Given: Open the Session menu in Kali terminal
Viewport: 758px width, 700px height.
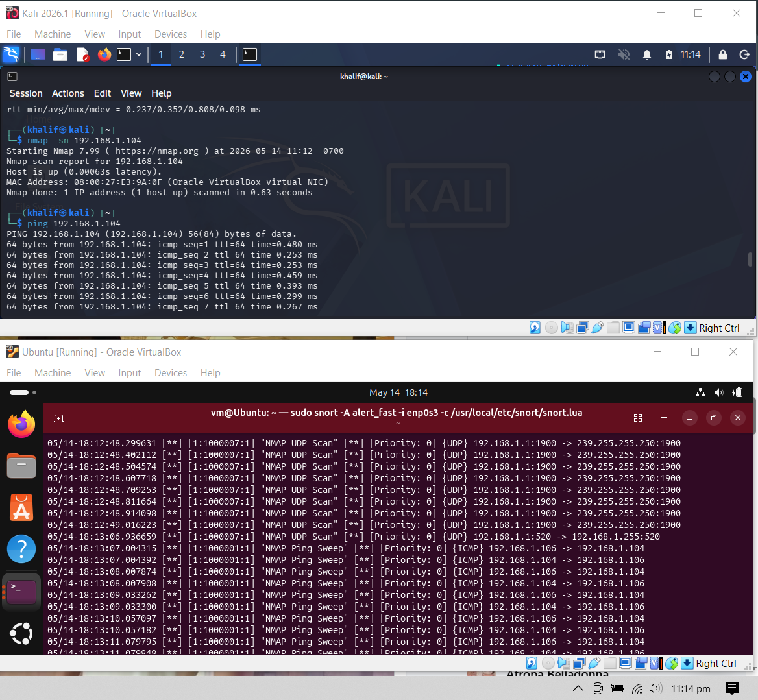Looking at the screenshot, I should point(26,93).
